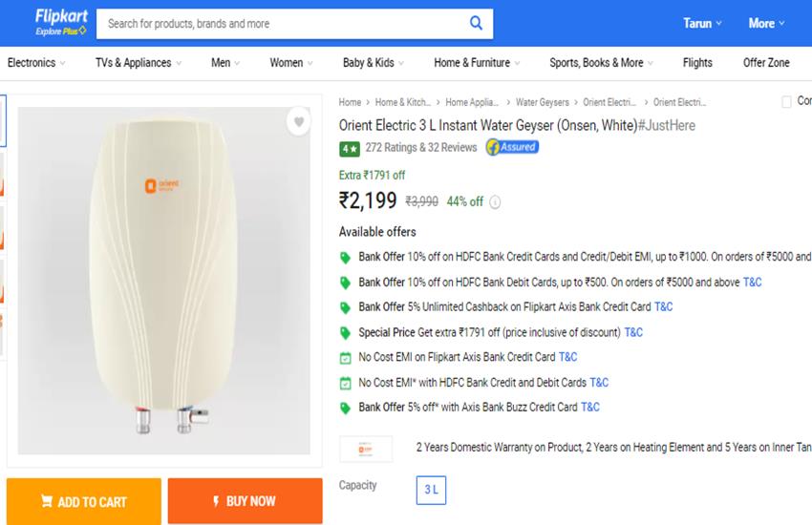Click the offer tag icon beside the Special Price offer

coord(345,332)
